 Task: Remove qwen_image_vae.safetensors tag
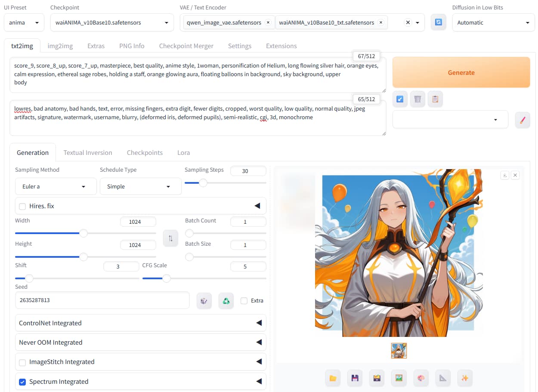pos(268,22)
